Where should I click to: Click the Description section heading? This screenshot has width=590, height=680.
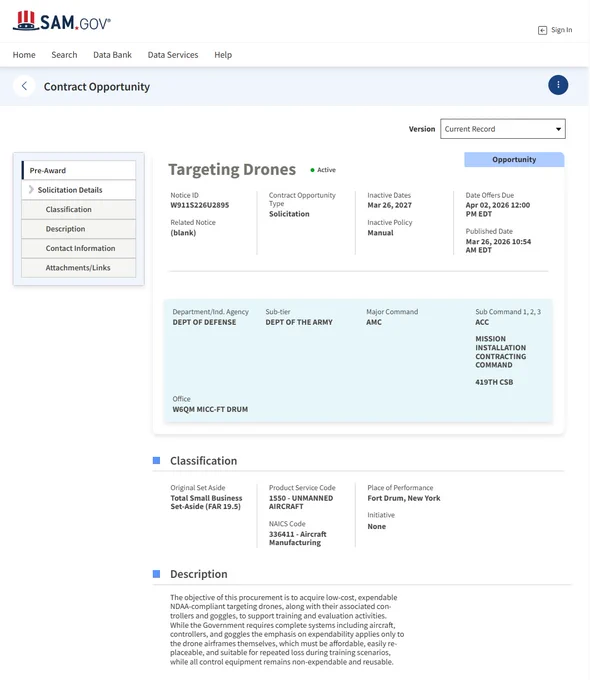(199, 574)
